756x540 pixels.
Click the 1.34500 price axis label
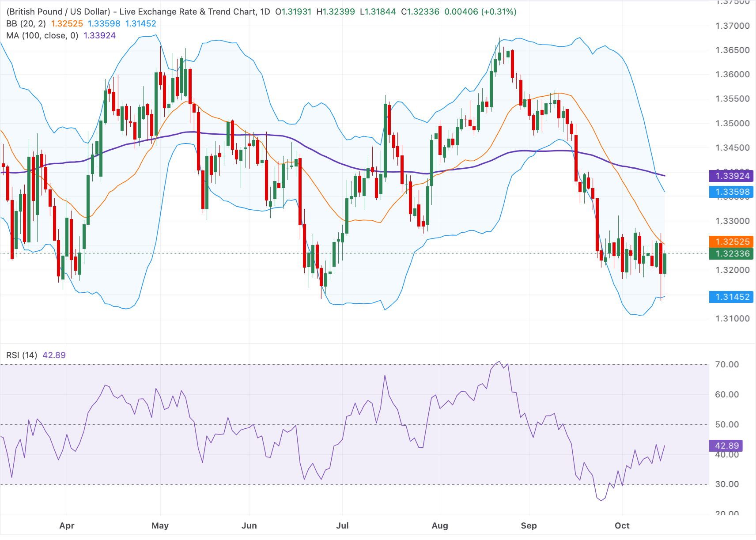tap(733, 147)
